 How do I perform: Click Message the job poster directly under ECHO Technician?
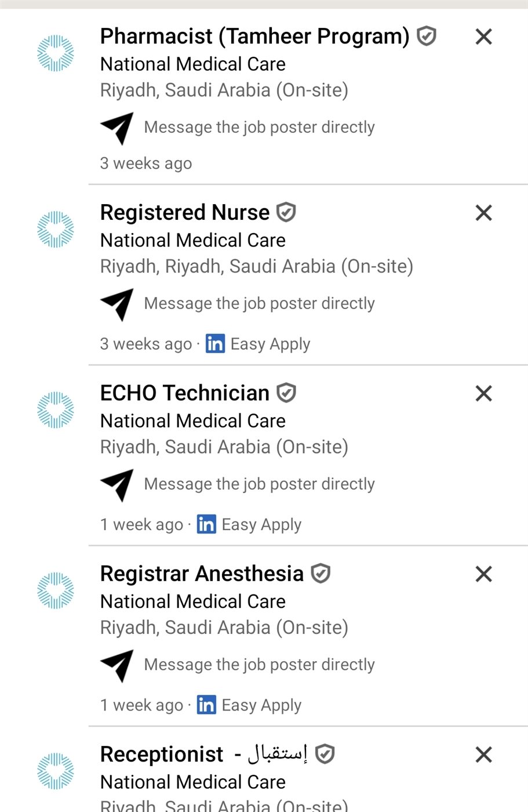[x=259, y=484]
